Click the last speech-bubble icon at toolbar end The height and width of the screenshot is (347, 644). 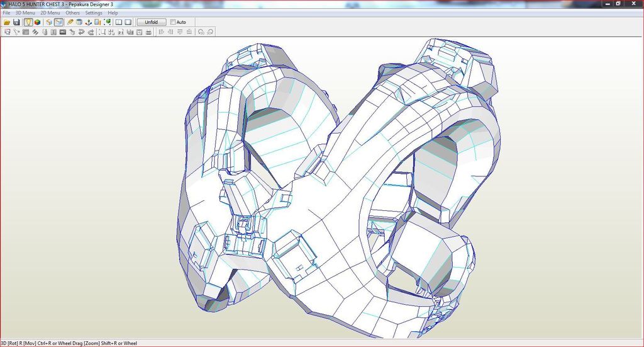[x=210, y=32]
